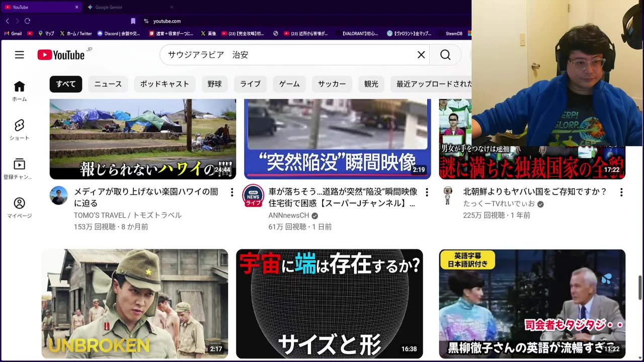Screen dimensions: 644x362
Task: Visit ANNnewsCH channel name link
Action: 289,215
